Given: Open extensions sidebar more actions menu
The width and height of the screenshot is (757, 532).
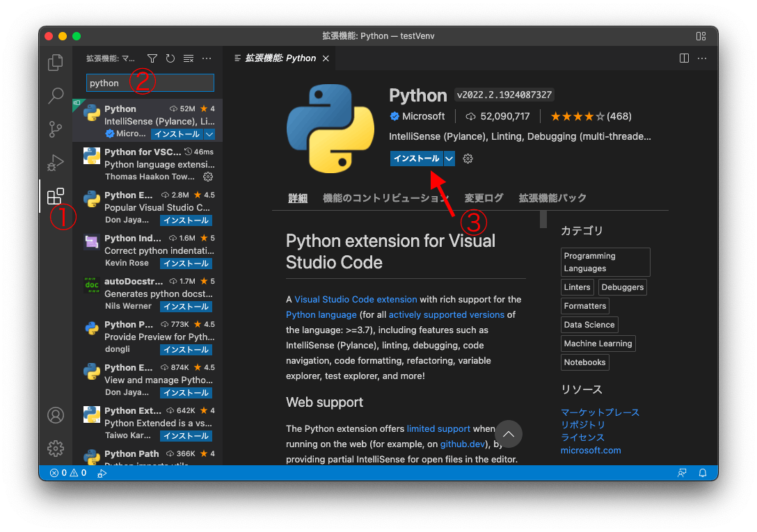Looking at the screenshot, I should (207, 58).
